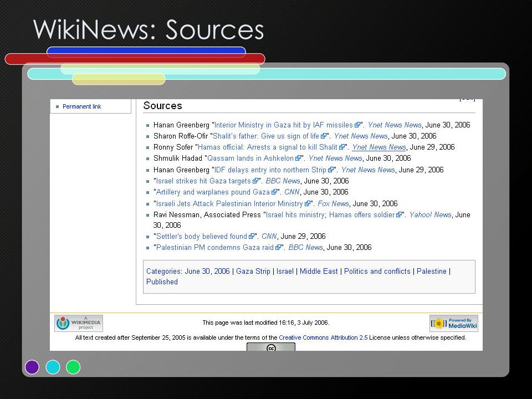Click external-link icon after 'pound Gaza'
This screenshot has width=532, height=399.
click(x=274, y=192)
